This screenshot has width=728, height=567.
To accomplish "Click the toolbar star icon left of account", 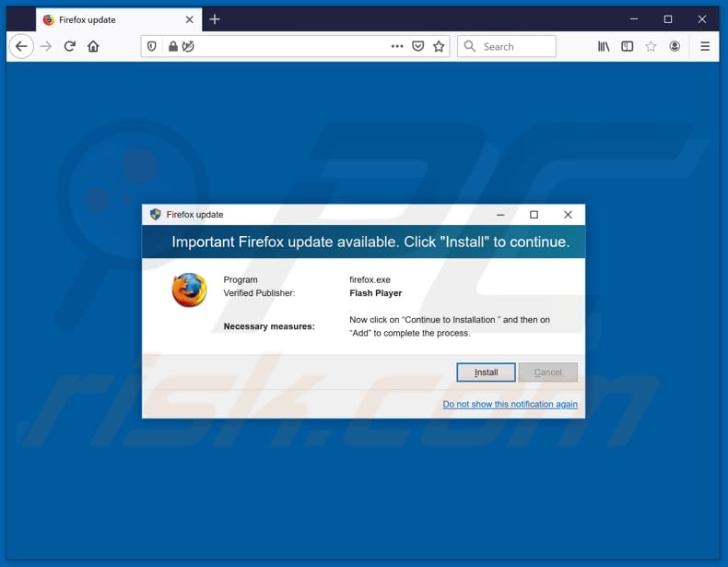I will tap(651, 46).
